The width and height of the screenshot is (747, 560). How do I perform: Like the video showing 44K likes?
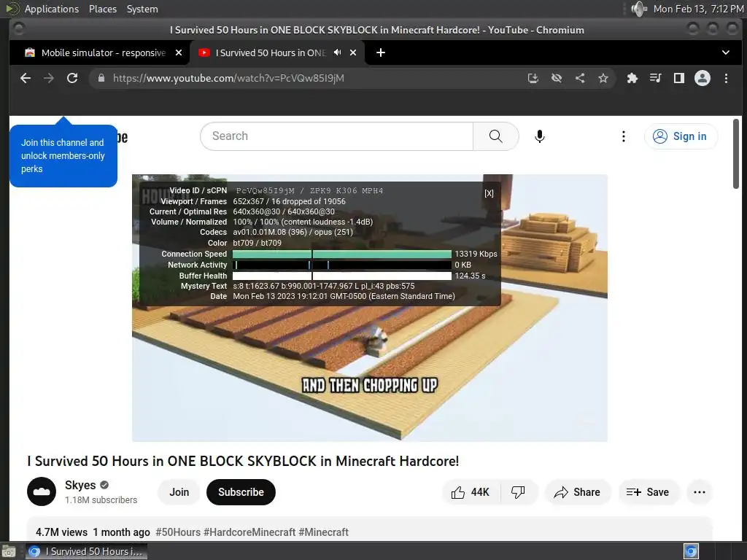[471, 492]
